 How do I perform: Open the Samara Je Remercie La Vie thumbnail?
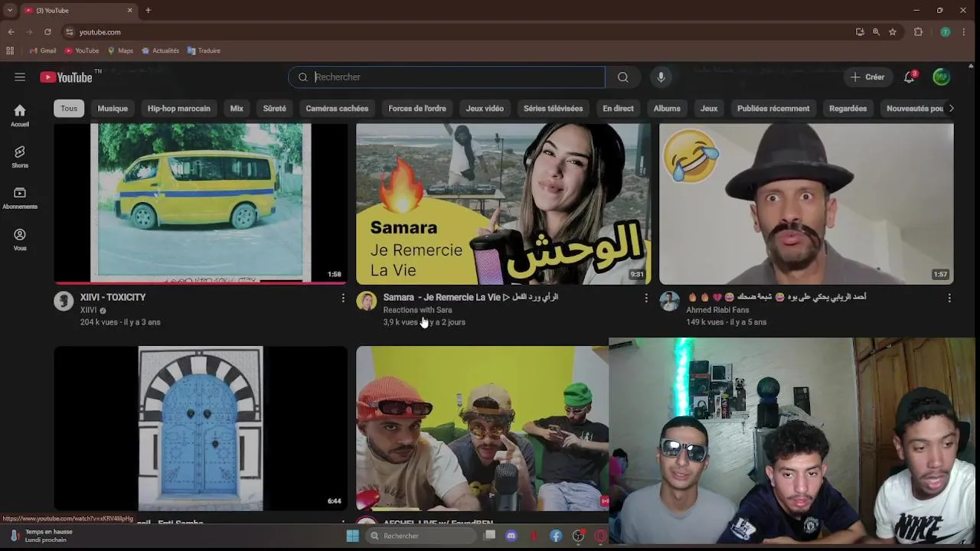click(x=503, y=204)
